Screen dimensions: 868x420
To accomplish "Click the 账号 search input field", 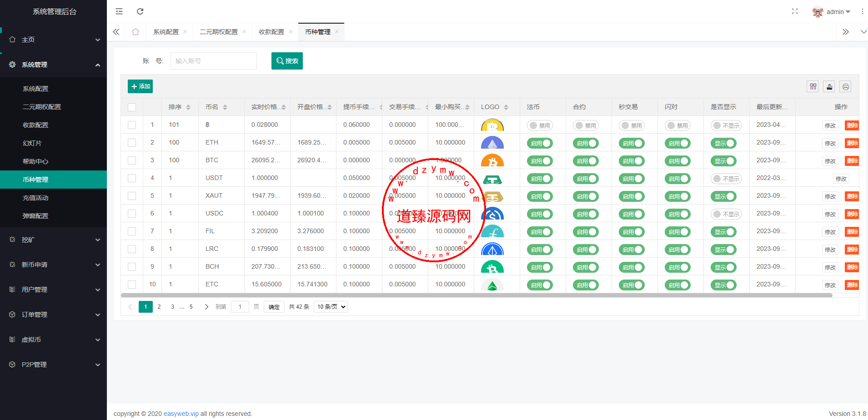I will coord(214,61).
